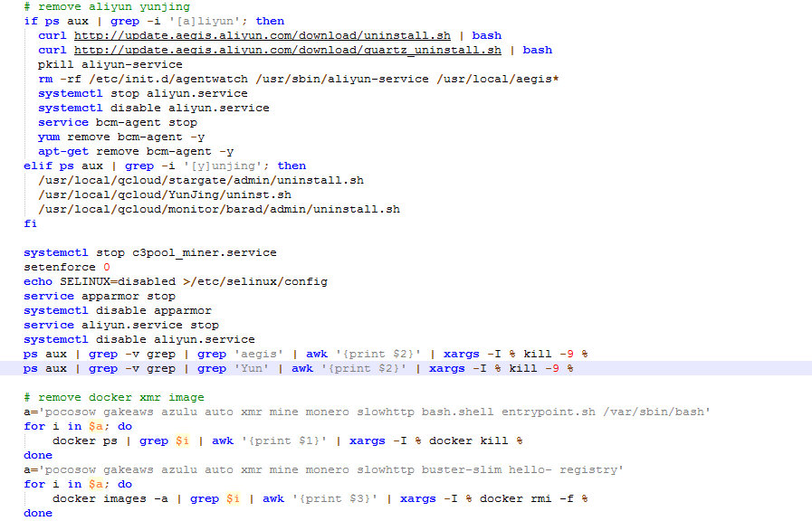Click the variable line ending with 'hello- registry'
The width and height of the screenshot is (812, 521).
point(323,470)
